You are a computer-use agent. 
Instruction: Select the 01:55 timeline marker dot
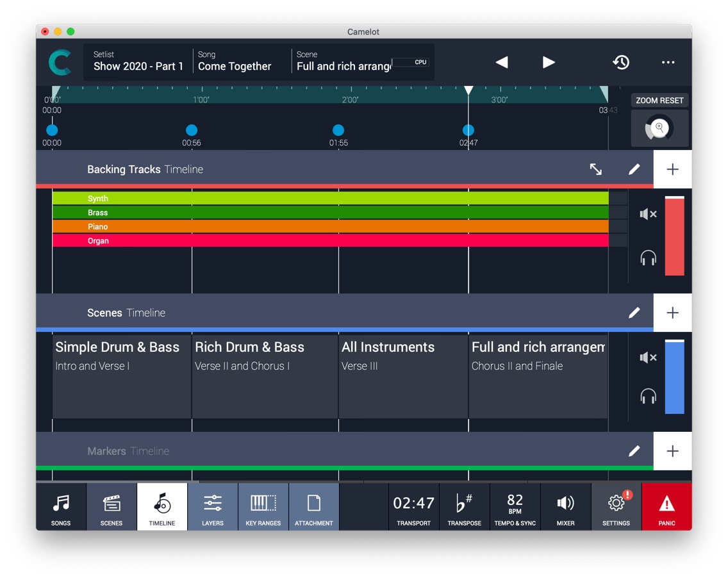pyautogui.click(x=338, y=130)
